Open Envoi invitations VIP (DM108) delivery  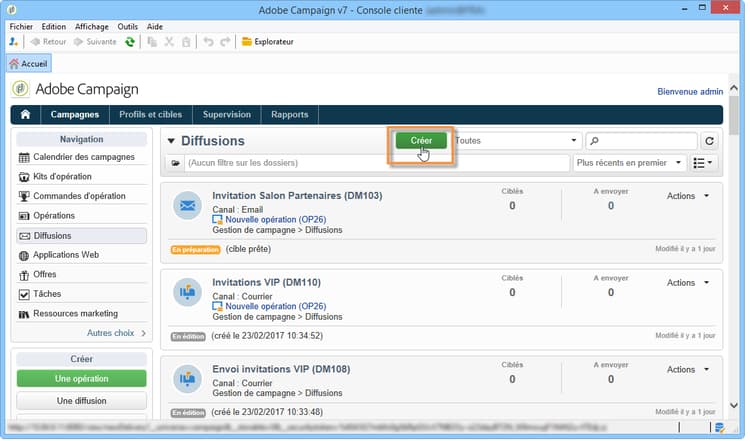click(281, 369)
